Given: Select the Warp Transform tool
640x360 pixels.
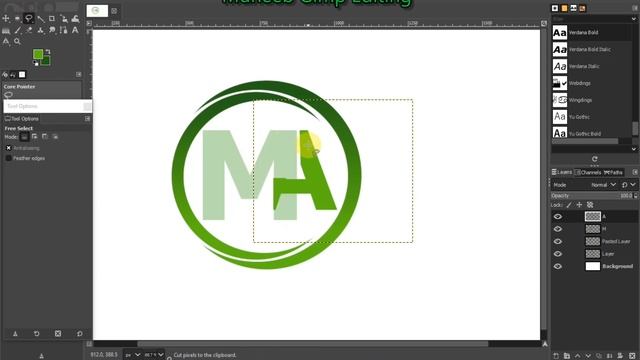Looking at the screenshot, I should pyautogui.click(x=76, y=18).
